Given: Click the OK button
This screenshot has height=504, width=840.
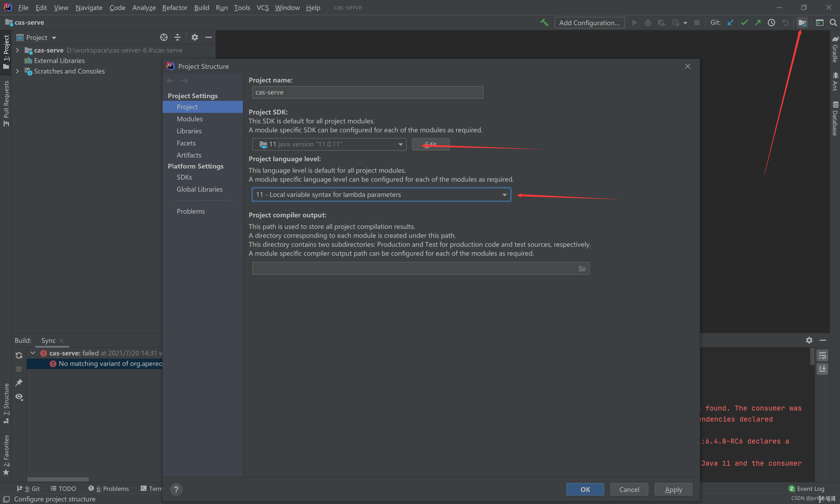Looking at the screenshot, I should [x=585, y=489].
